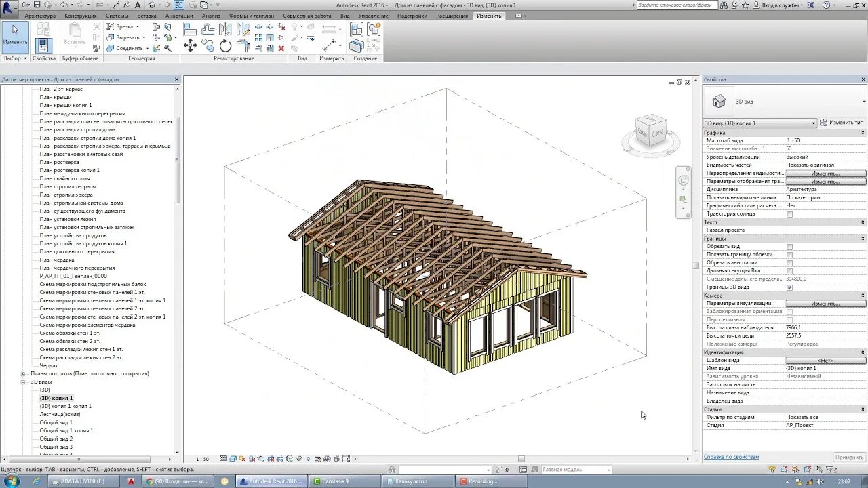The height and width of the screenshot is (488, 868).
Task: Open the Выбор panel dropdown
Action: click(x=15, y=58)
